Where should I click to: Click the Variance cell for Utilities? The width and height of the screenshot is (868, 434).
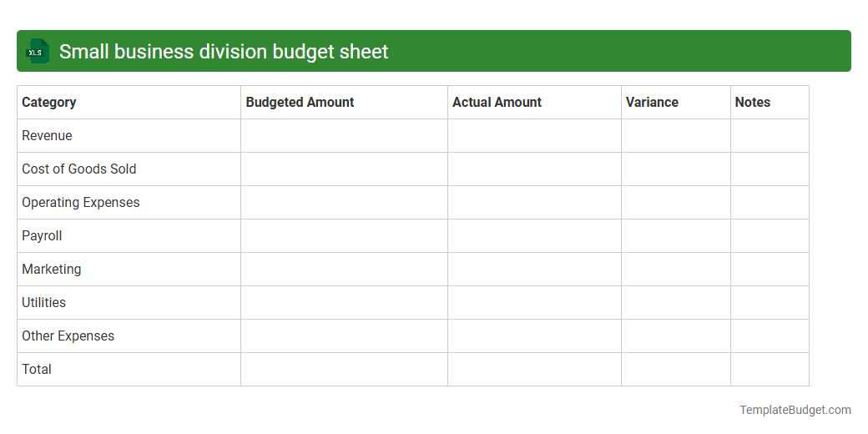click(x=676, y=302)
